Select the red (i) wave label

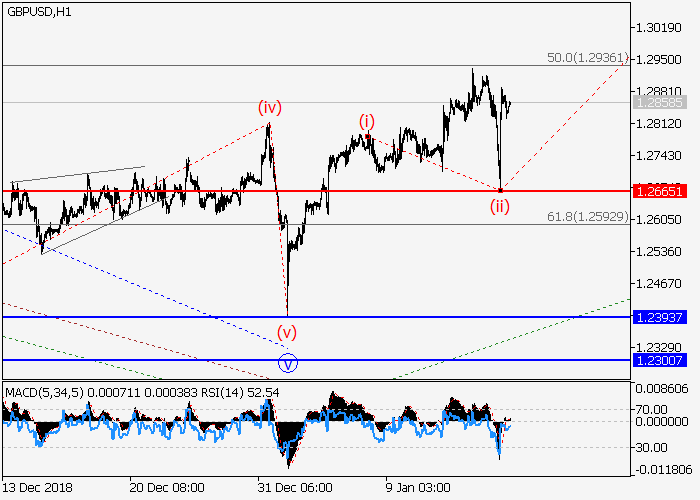click(367, 121)
